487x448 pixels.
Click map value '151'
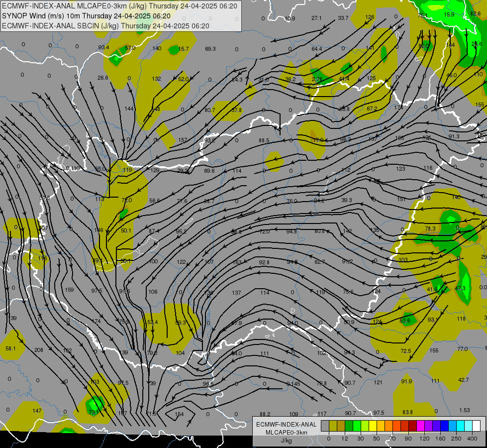[401, 199]
